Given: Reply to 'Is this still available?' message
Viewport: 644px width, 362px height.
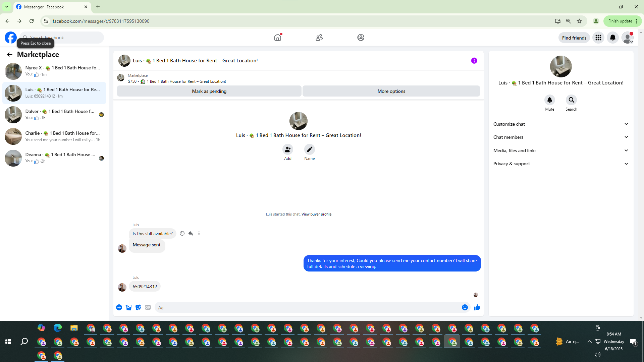Looking at the screenshot, I should click(x=191, y=234).
